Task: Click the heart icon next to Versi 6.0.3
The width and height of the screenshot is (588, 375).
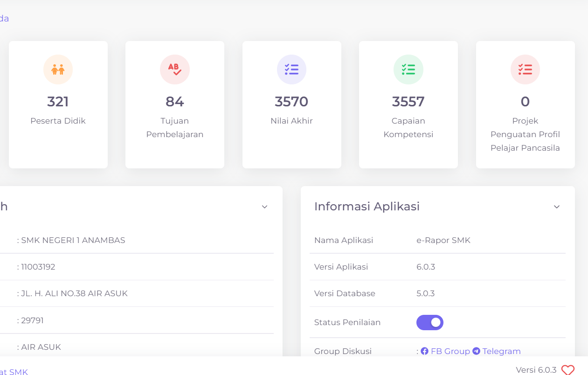Action: (x=567, y=368)
